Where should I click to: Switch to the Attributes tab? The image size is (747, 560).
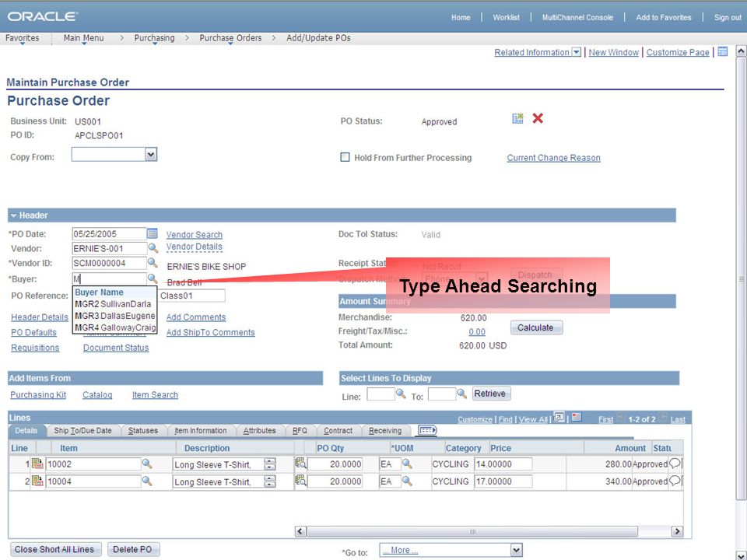point(260,430)
